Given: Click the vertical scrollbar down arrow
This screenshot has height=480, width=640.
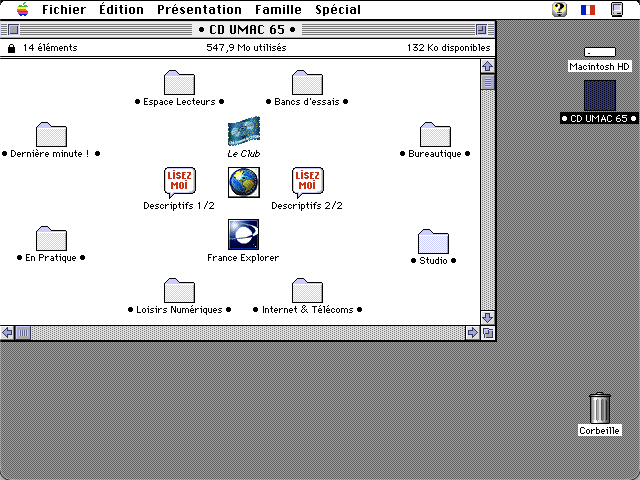Looking at the screenshot, I should point(487,318).
